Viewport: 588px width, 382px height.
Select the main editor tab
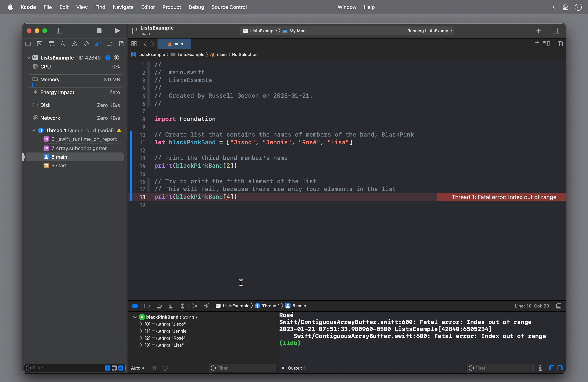click(174, 44)
